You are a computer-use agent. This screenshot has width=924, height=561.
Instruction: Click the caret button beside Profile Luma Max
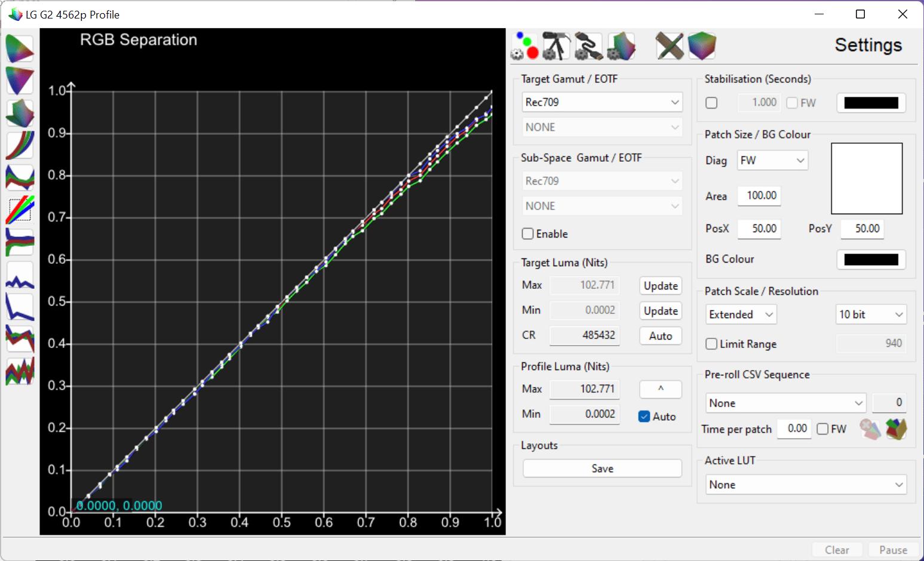click(x=661, y=389)
